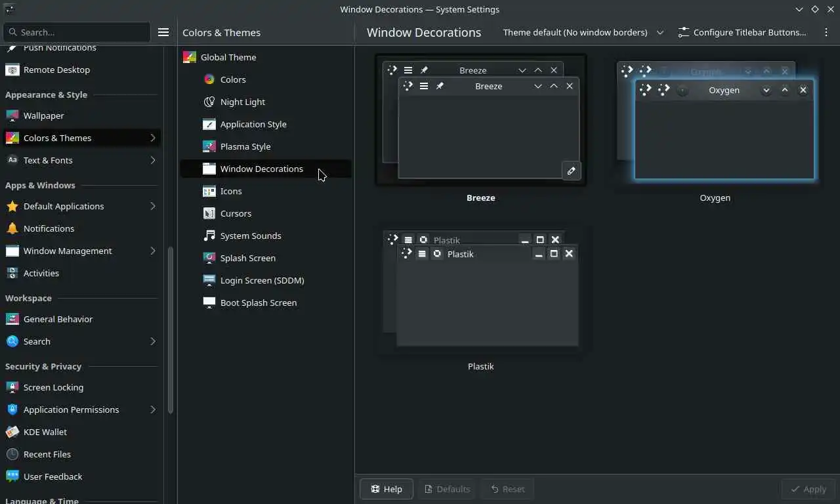Viewport: 840px width, 504px height.
Task: Select Window Decorations in list
Action: 265,169
